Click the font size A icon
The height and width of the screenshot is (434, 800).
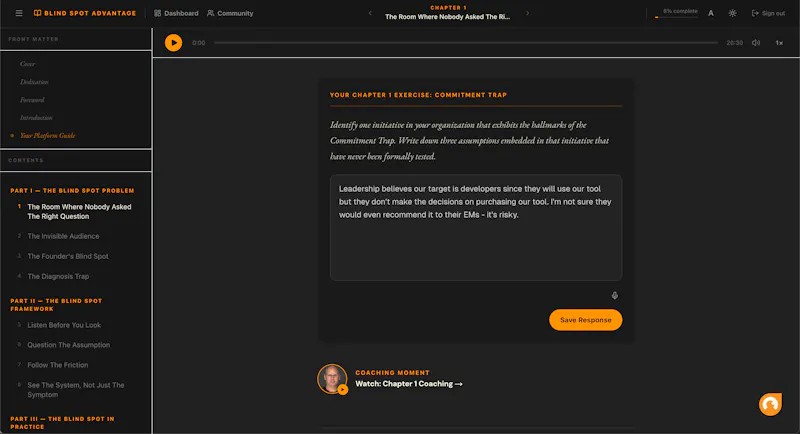click(x=711, y=13)
